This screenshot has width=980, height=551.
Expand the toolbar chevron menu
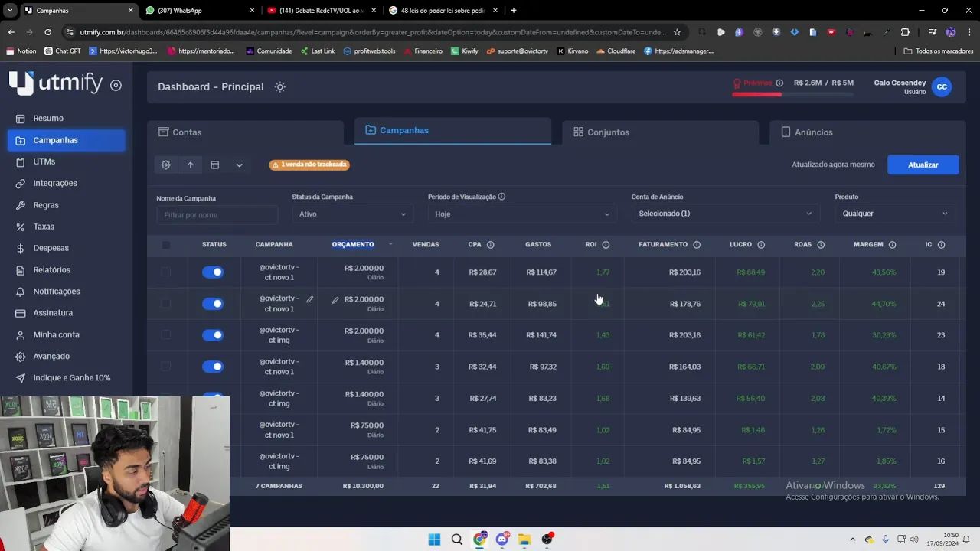239,165
